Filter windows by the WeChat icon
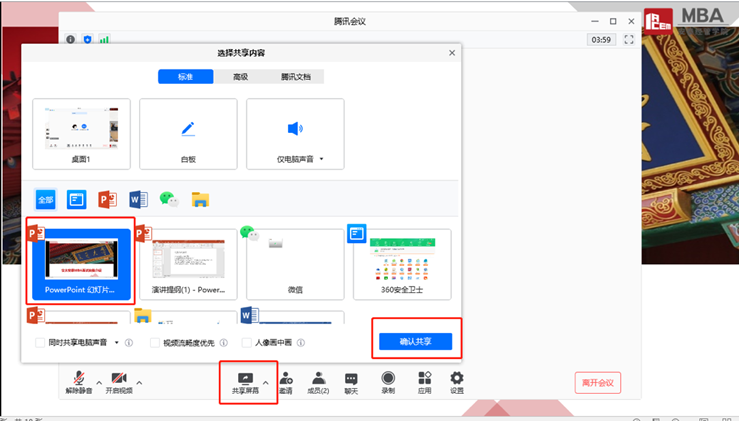This screenshot has width=739, height=421. tap(169, 200)
